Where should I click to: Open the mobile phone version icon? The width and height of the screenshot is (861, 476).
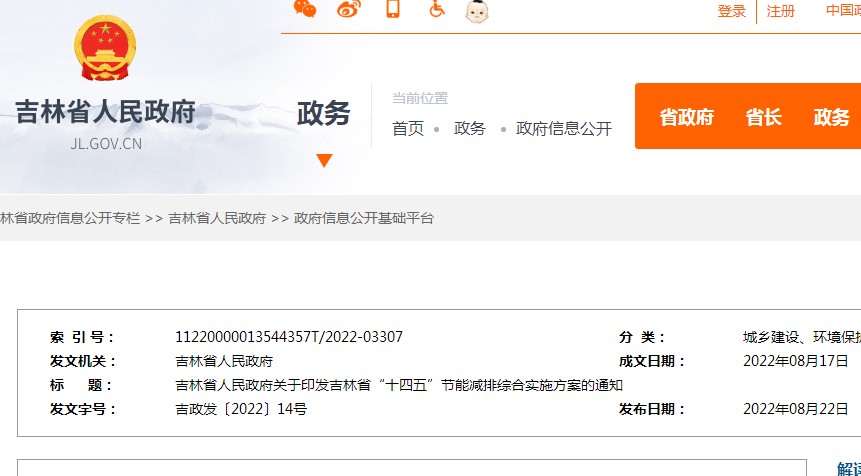[393, 9]
